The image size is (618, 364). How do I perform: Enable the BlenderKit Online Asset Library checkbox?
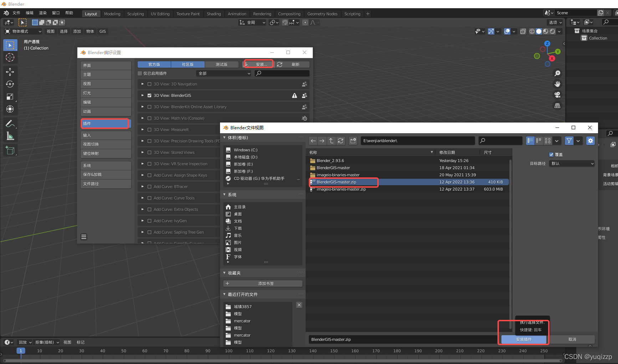(149, 107)
